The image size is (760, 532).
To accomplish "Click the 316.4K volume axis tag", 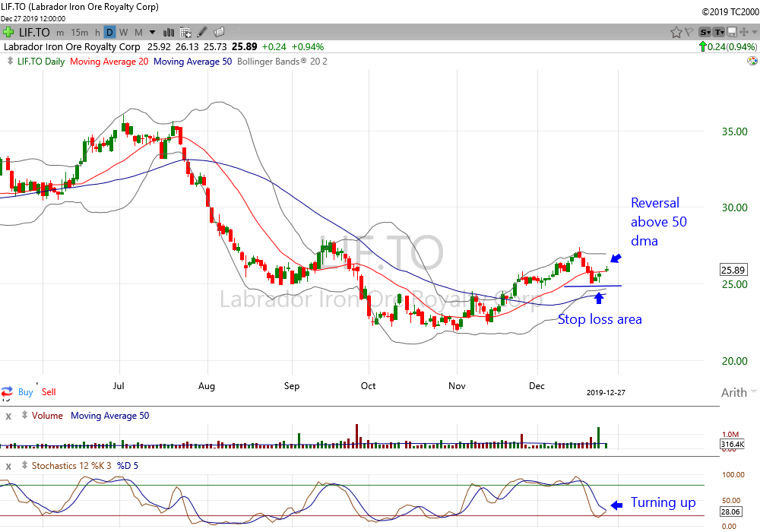I will pos(733,444).
